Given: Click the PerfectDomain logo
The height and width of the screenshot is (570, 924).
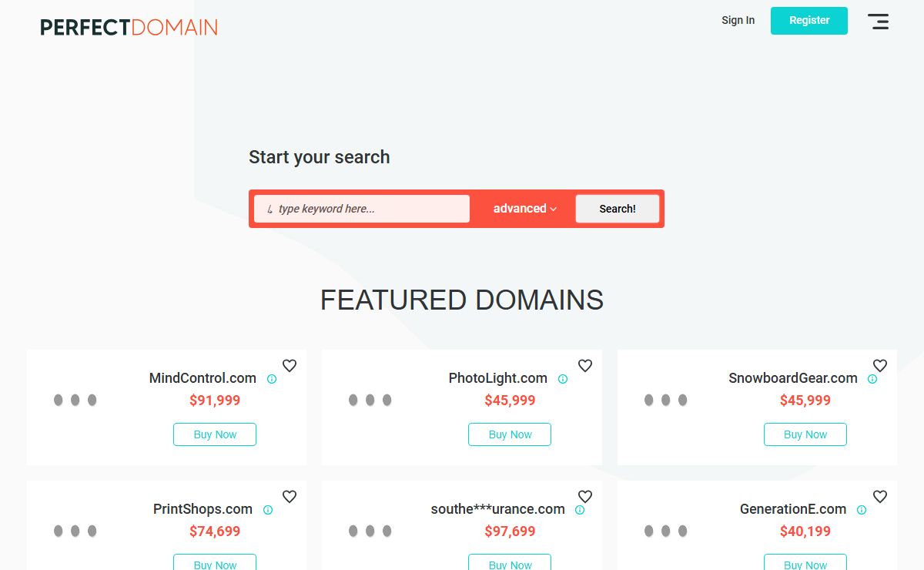Looking at the screenshot, I should [129, 28].
